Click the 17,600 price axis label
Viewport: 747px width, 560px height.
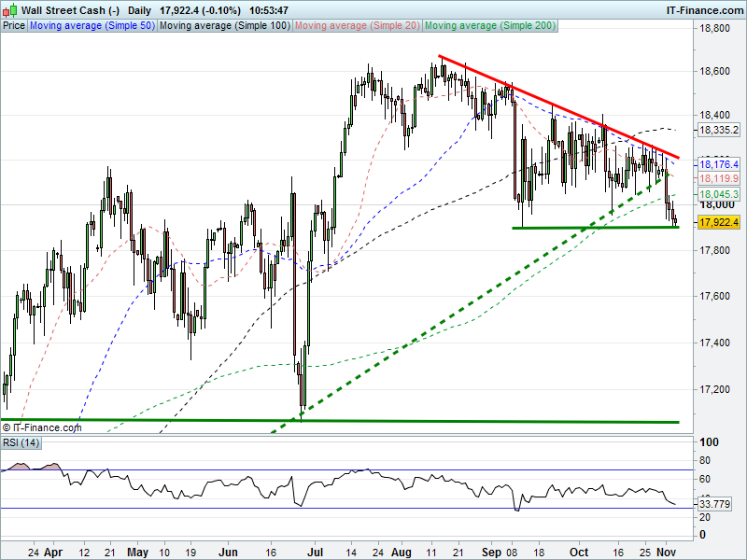point(714,296)
